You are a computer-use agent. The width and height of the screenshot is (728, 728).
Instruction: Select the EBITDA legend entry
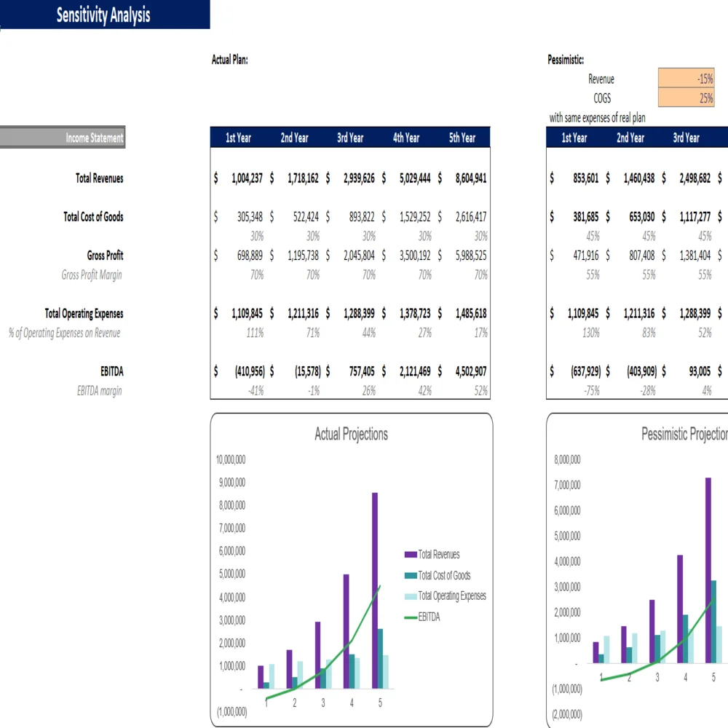point(430,616)
